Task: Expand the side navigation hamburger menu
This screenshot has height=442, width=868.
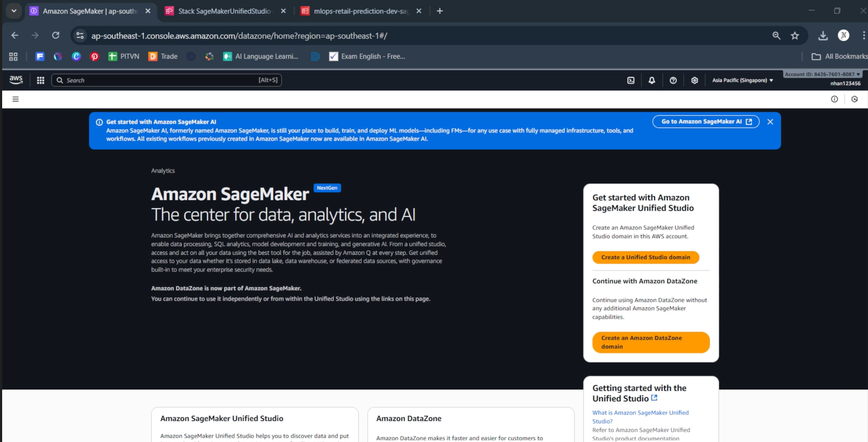Action: [16, 99]
